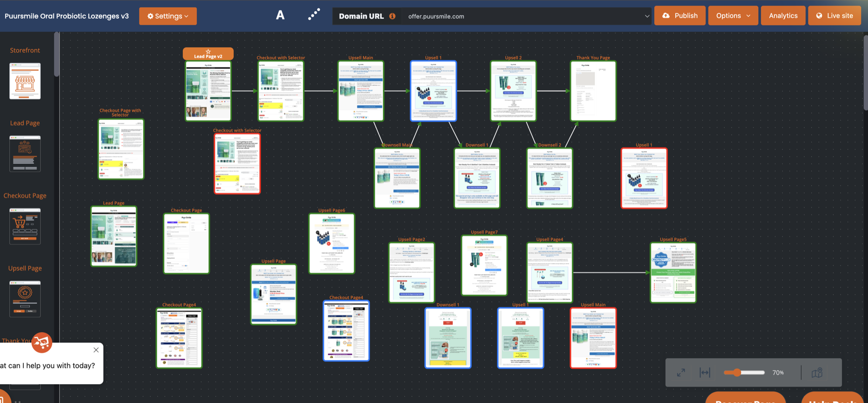The height and width of the screenshot is (403, 868).
Task: Pick the Lead Page template icon in sidebar
Action: [x=25, y=153]
